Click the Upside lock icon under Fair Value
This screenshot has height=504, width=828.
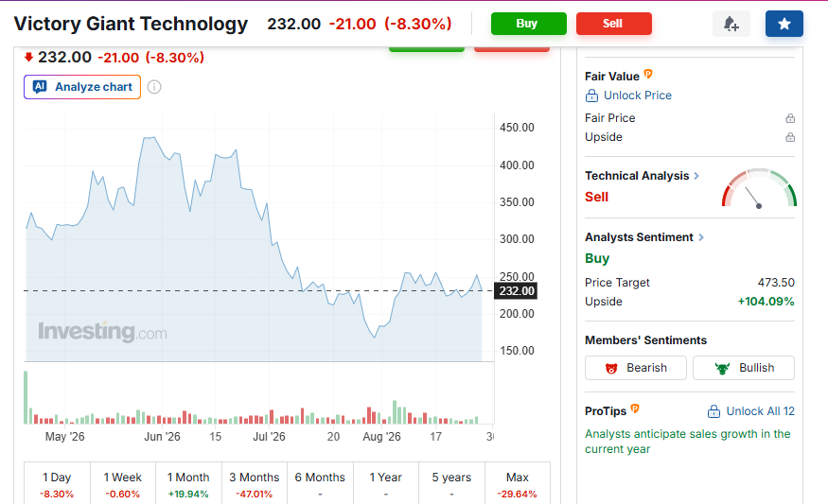(x=790, y=137)
